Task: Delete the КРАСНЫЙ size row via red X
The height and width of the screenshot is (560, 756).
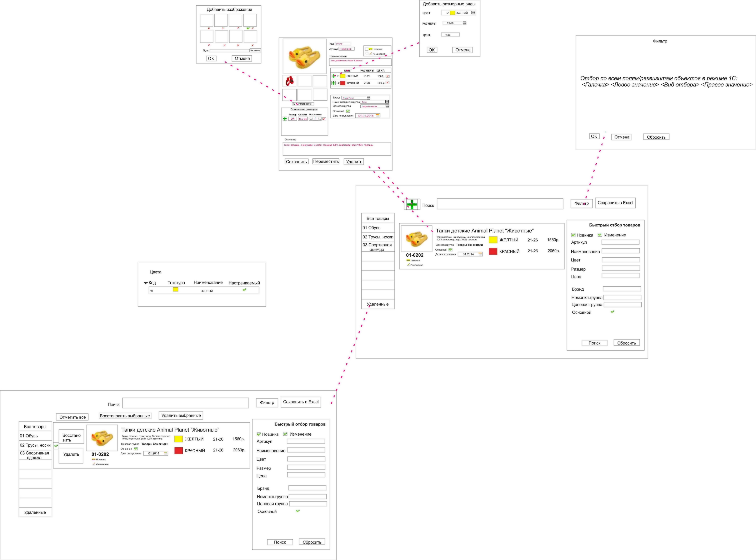Action: 387,82
